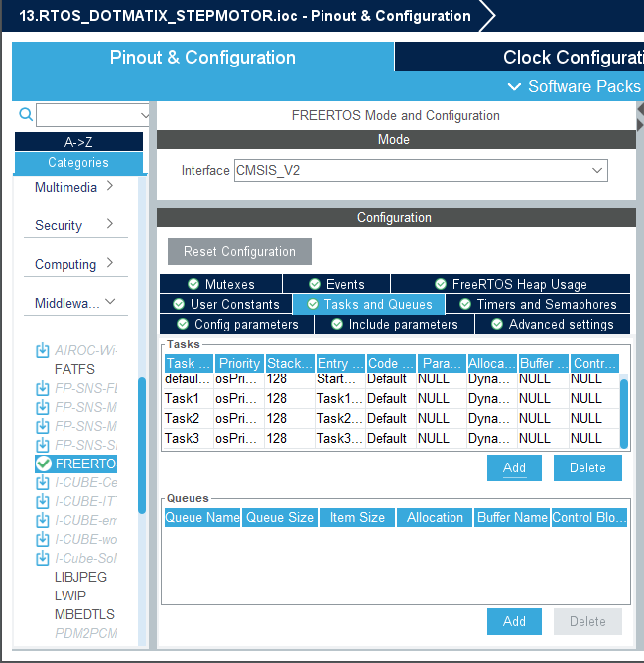The image size is (644, 663).
Task: Open the Events tab
Action: point(336,284)
